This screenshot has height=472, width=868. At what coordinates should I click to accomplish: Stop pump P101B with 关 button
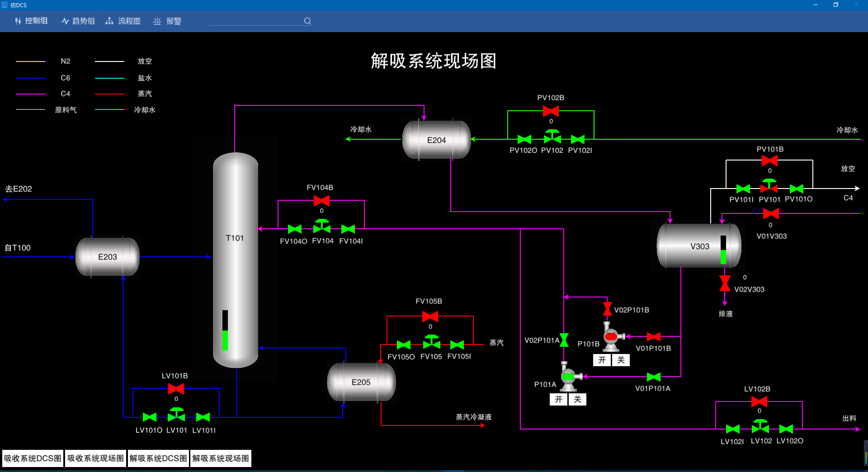point(621,360)
